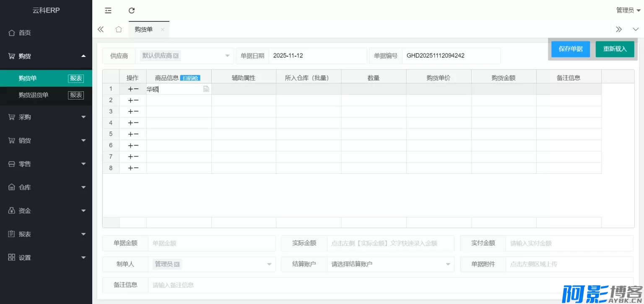644x304 pixels.
Task: Click the 保存单据 button
Action: pos(570,49)
